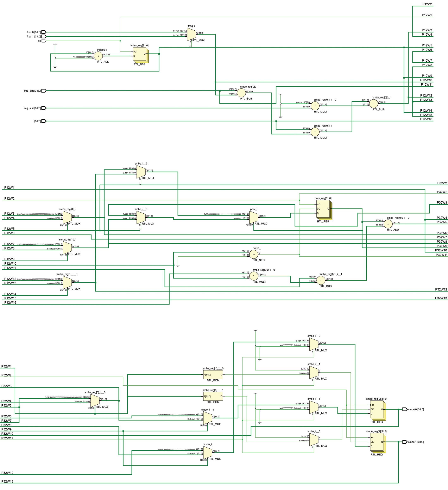This screenshot has height=490, width=448.
Task: Click the smbe_reg[0]0_i__0 adder circle
Action: pyautogui.click(x=388, y=224)
